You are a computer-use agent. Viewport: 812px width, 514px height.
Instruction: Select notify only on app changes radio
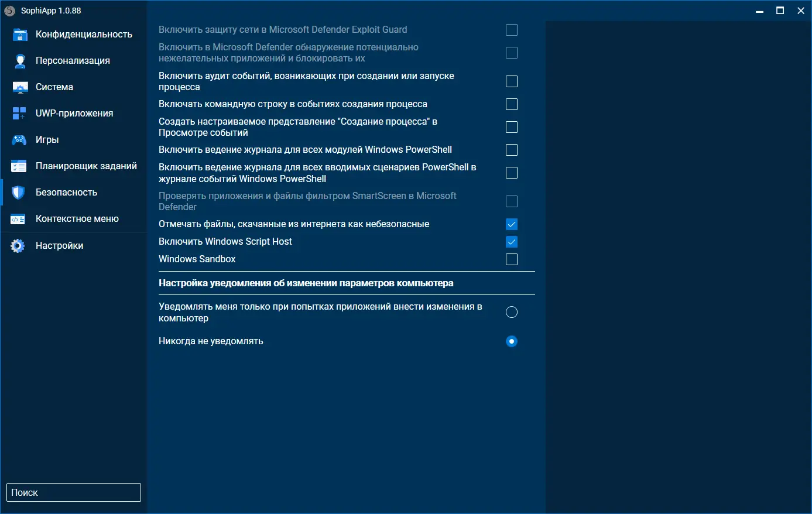click(512, 312)
